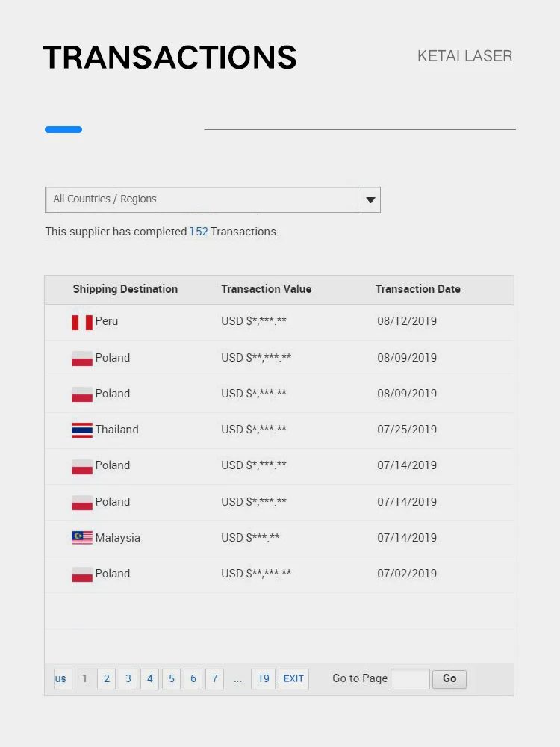The image size is (560, 747).
Task: Focus the Go to Page input field
Action: (410, 678)
